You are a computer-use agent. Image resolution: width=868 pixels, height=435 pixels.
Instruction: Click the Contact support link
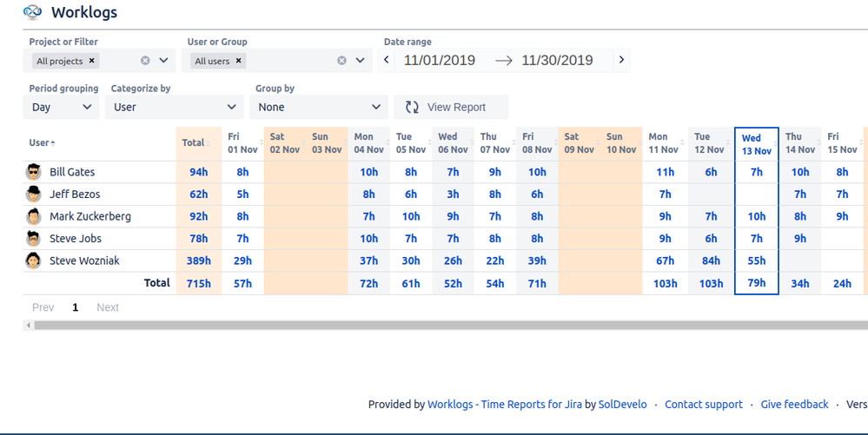(704, 405)
